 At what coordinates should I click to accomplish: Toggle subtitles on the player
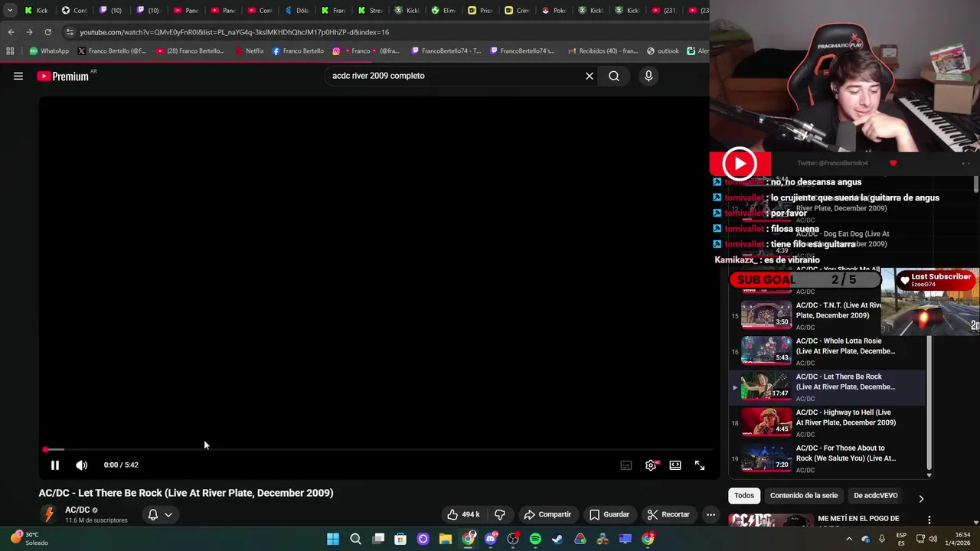626,465
